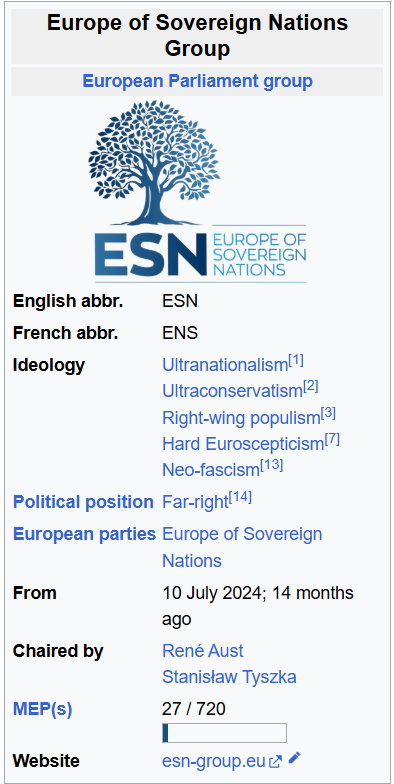The width and height of the screenshot is (394, 784).
Task: Open the Hard Euroscepticism link
Action: (243, 444)
